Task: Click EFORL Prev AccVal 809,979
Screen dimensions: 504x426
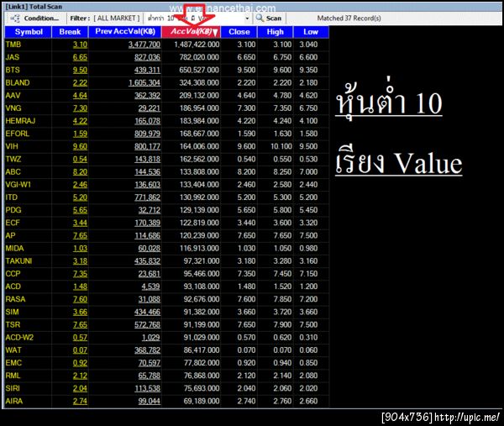Action: tap(147, 134)
